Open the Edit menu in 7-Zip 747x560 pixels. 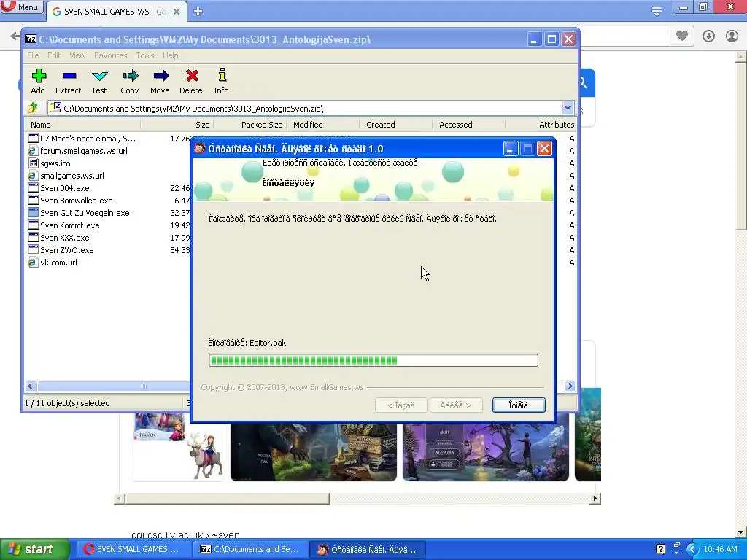pyautogui.click(x=54, y=55)
